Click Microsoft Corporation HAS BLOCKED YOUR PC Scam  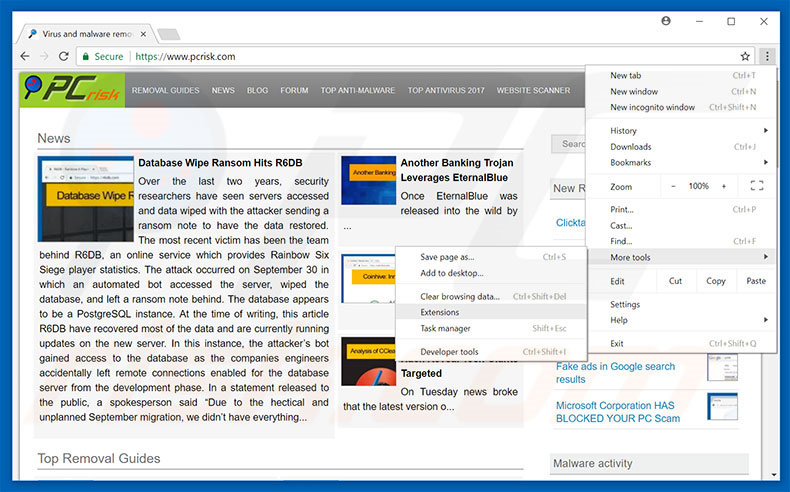(618, 412)
